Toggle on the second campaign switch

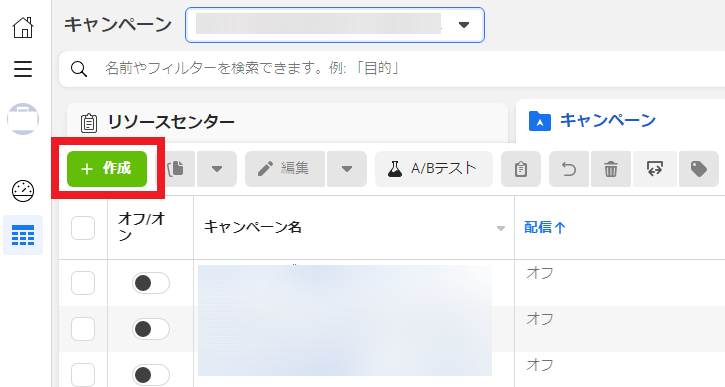(151, 329)
